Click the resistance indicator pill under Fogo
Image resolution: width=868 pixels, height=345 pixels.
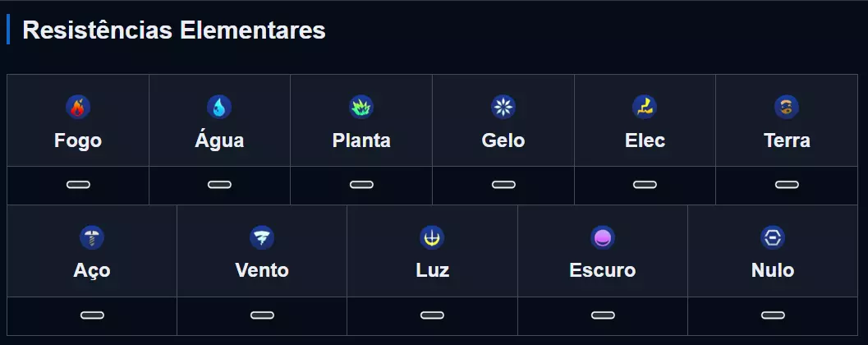pyautogui.click(x=78, y=185)
